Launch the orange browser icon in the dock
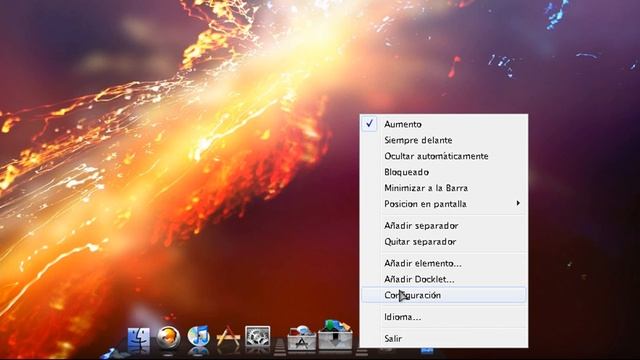Viewport: 640px width, 360px height. (168, 338)
